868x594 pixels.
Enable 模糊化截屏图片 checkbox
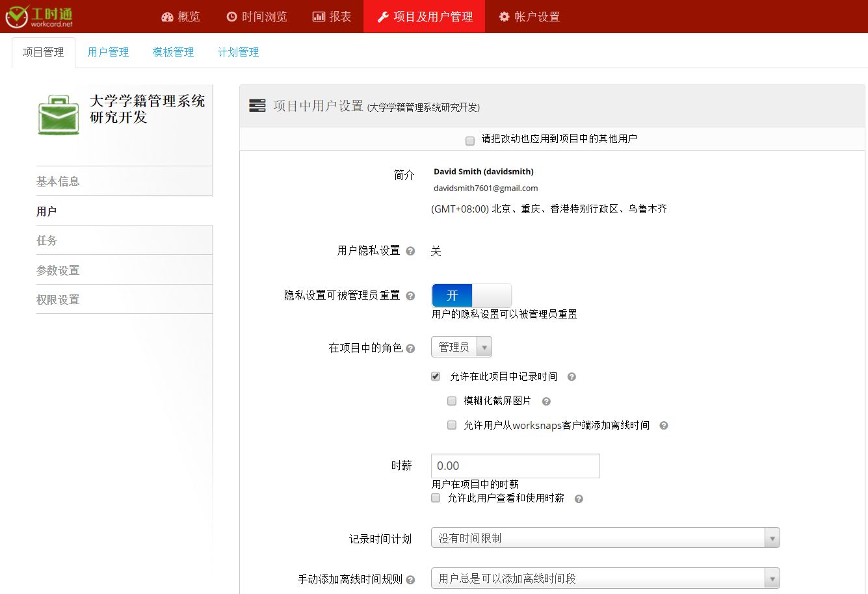[452, 401]
